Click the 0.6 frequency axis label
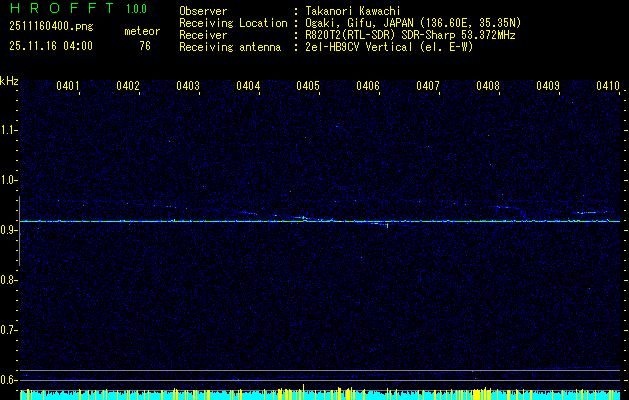The height and width of the screenshot is (400, 629). tap(9, 380)
